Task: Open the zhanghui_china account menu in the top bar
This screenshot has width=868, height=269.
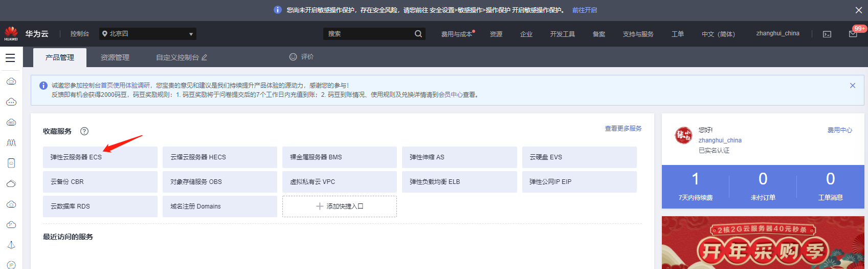Action: [x=778, y=33]
